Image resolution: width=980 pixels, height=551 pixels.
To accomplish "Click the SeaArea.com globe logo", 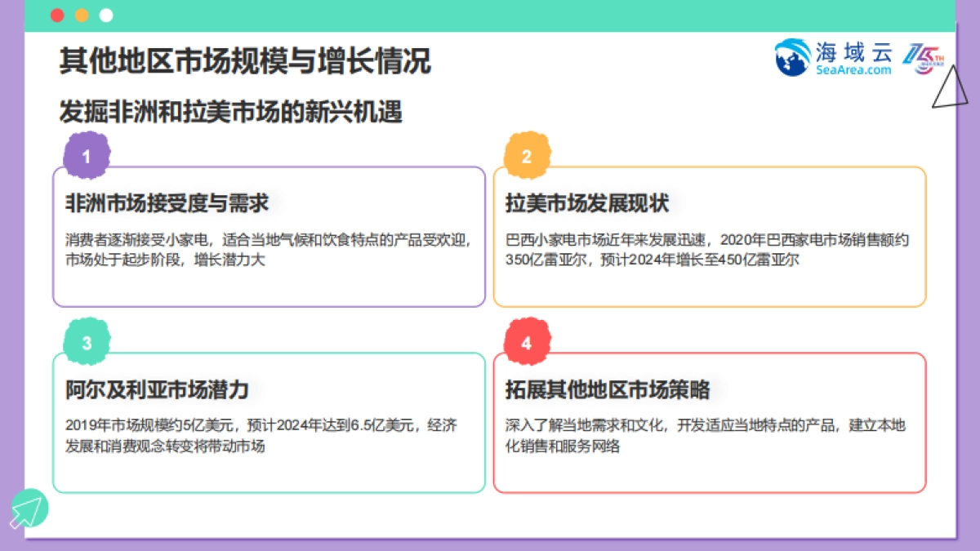I will pyautogui.click(x=791, y=59).
